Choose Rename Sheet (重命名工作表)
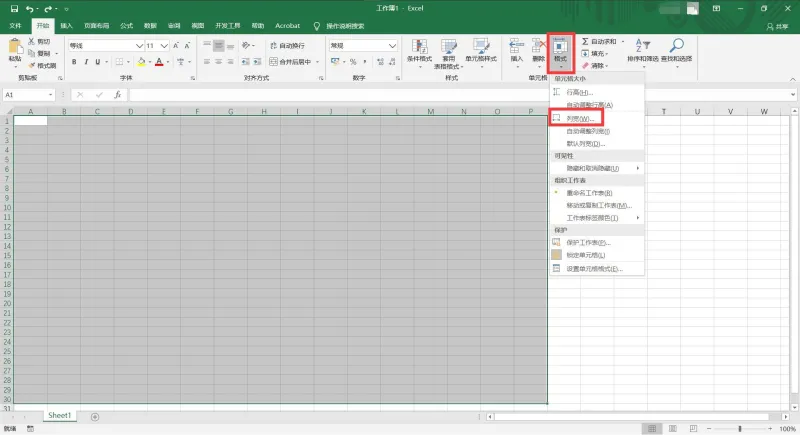This screenshot has width=800, height=435. click(596, 193)
